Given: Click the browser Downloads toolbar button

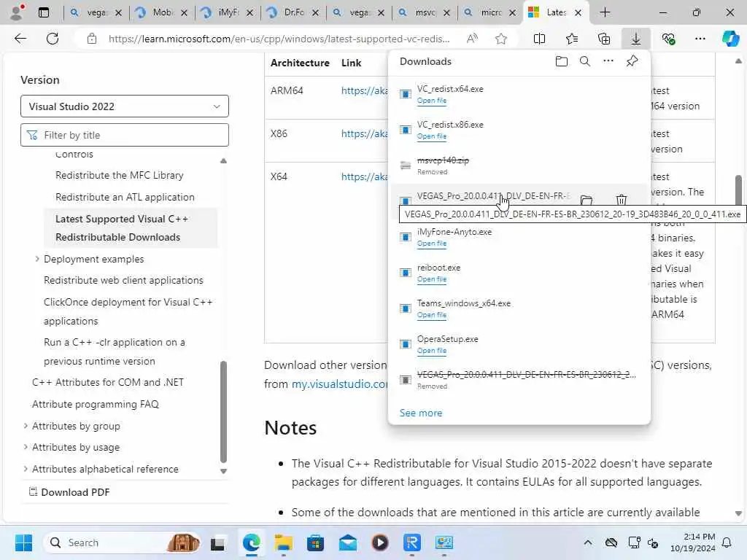Looking at the screenshot, I should pyautogui.click(x=635, y=39).
